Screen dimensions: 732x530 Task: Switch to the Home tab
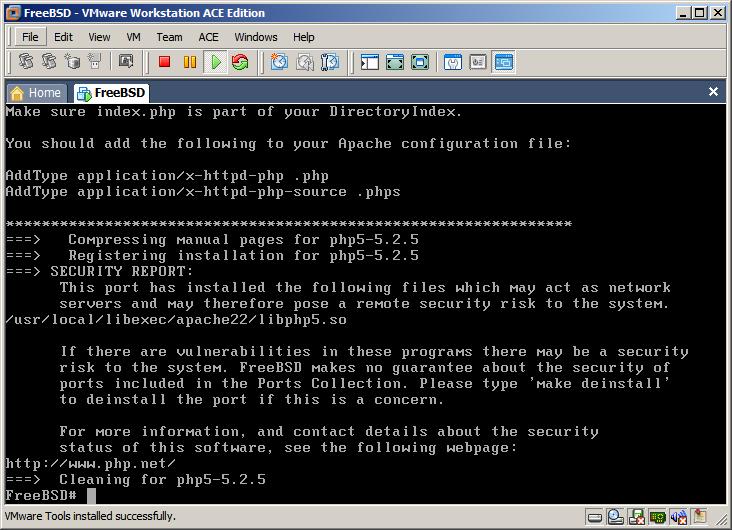[x=36, y=93]
